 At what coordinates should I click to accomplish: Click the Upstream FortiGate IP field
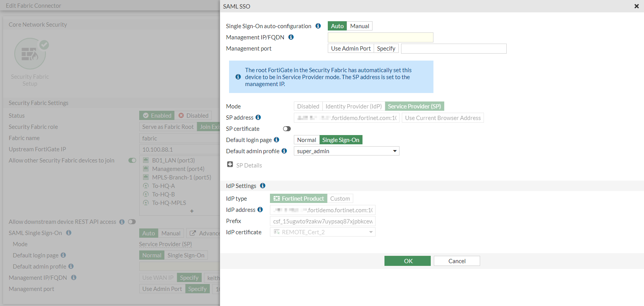[x=179, y=149]
